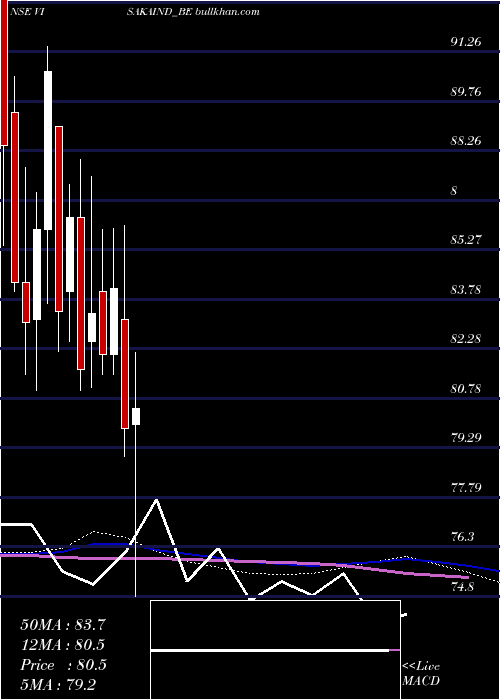Click the 85.27 price axis label
This screenshot has height=700, width=500.
pyautogui.click(x=466, y=240)
